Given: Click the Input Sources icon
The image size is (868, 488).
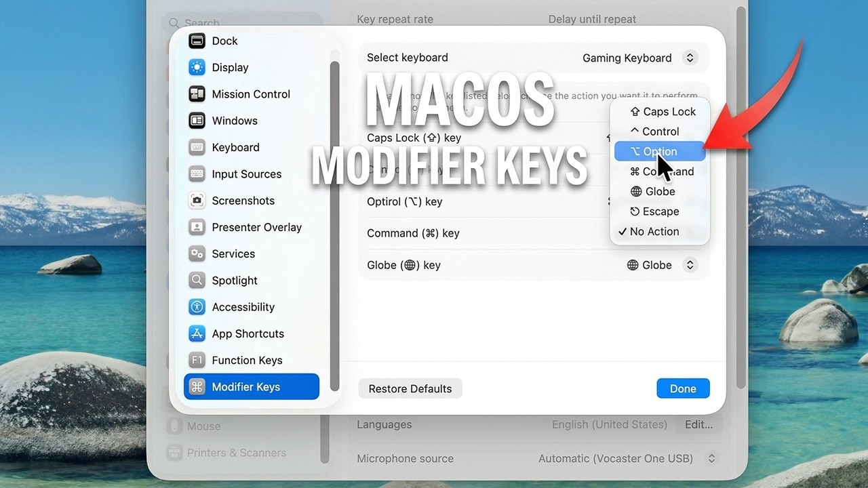Looking at the screenshot, I should (197, 174).
